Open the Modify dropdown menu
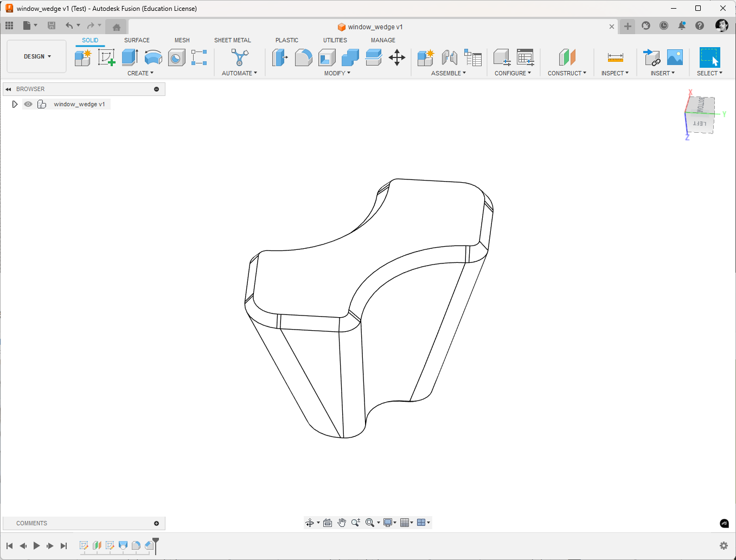The height and width of the screenshot is (560, 736). tap(337, 73)
